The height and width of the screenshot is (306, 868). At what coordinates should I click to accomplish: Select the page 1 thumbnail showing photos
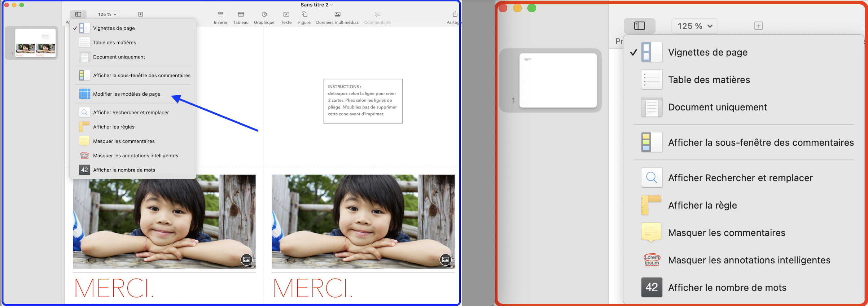35,43
